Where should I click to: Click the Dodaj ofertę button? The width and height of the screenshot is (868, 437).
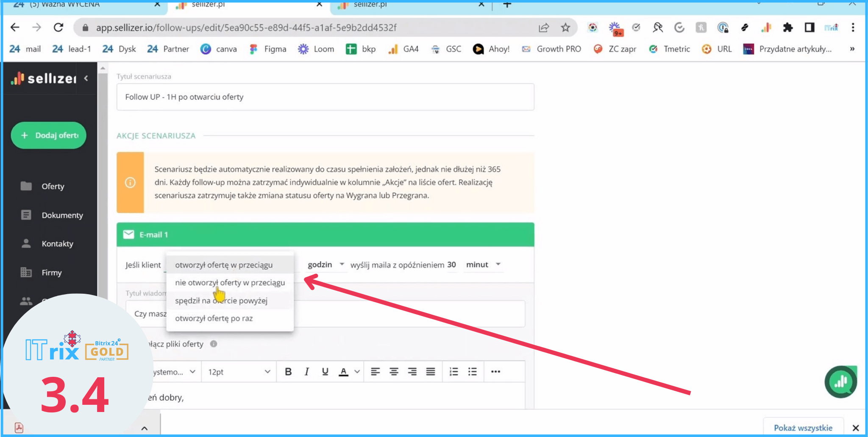point(49,135)
